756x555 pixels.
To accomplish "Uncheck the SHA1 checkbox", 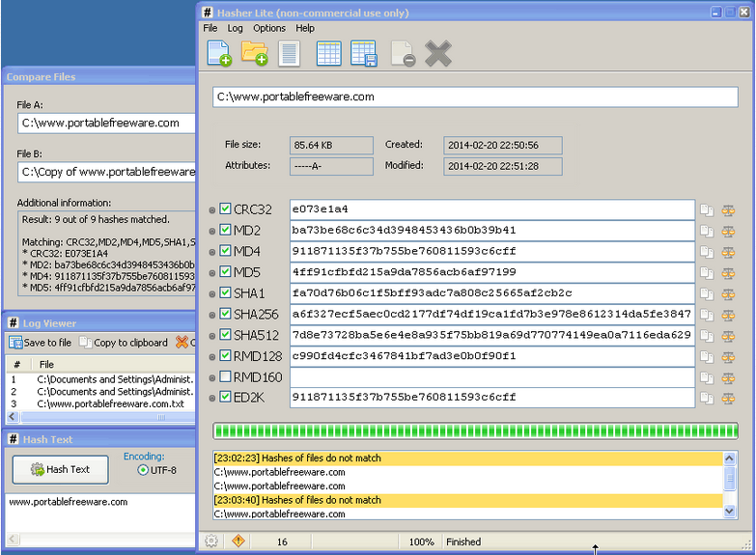I will pyautogui.click(x=225, y=292).
